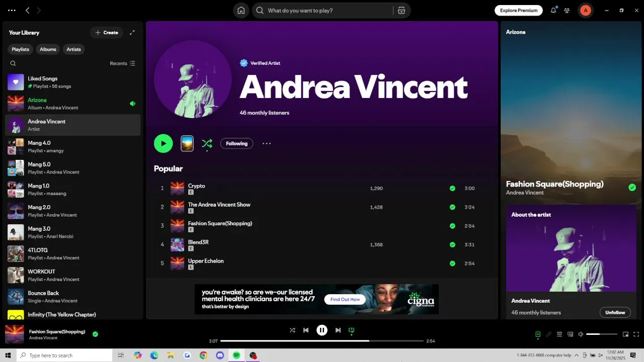Seek on the playback progress bar
This screenshot has width=644, height=362.
coord(322,341)
